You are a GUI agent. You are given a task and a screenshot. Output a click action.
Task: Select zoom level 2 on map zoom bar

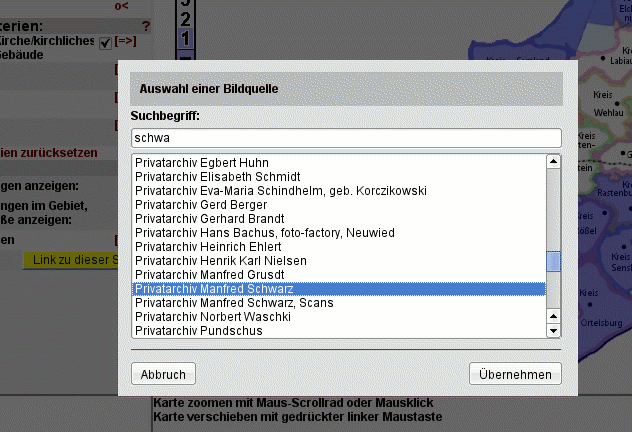pyautogui.click(x=184, y=22)
